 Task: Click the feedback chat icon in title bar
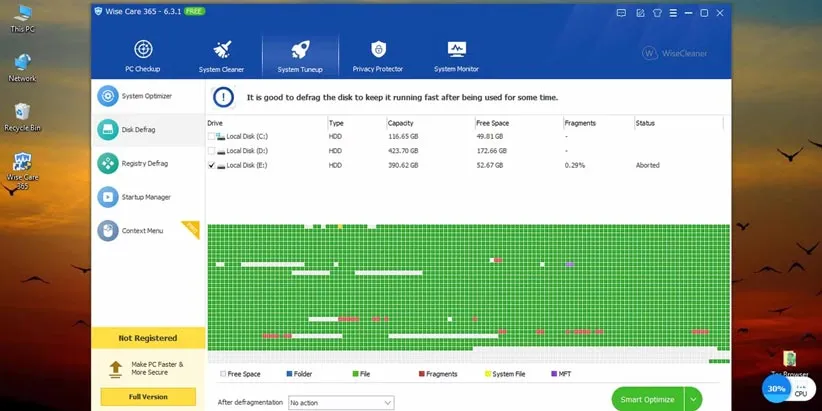(623, 13)
